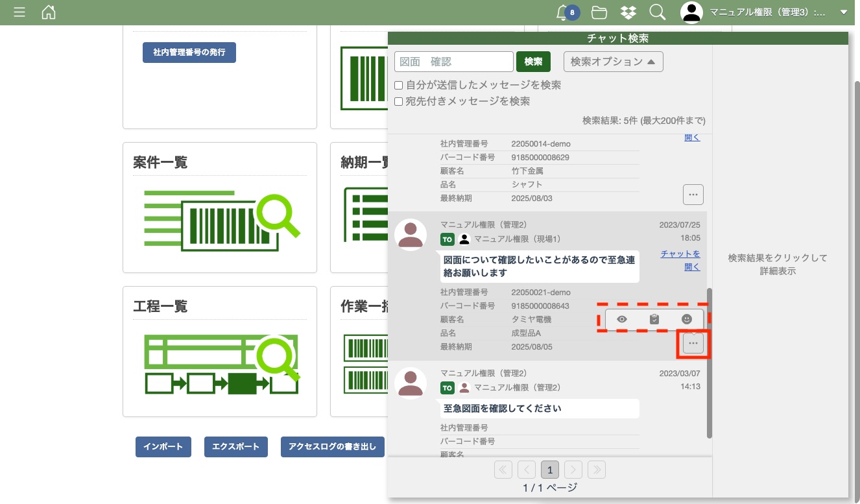This screenshot has width=860, height=504.
Task: Enable 自分が送信したメッセージを検索 checkbox
Action: pyautogui.click(x=399, y=86)
